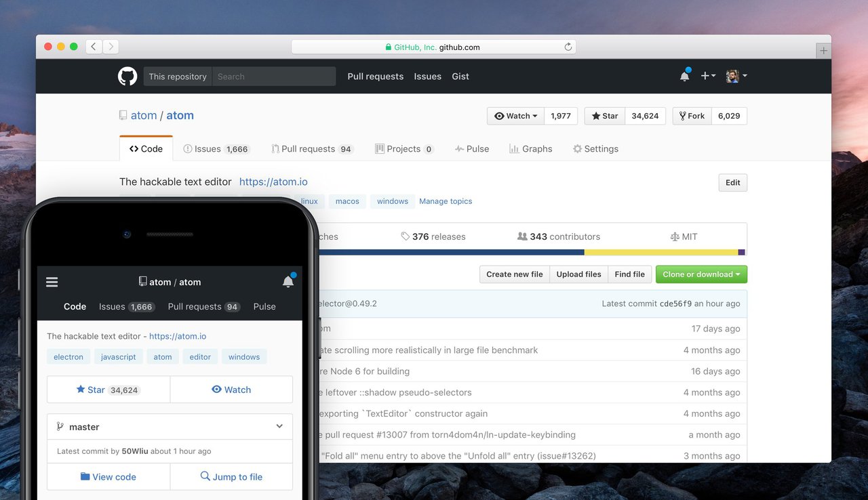Screen dimensions: 868x500
Task: Open Pull requests in the top header navigation
Action: pos(376,77)
